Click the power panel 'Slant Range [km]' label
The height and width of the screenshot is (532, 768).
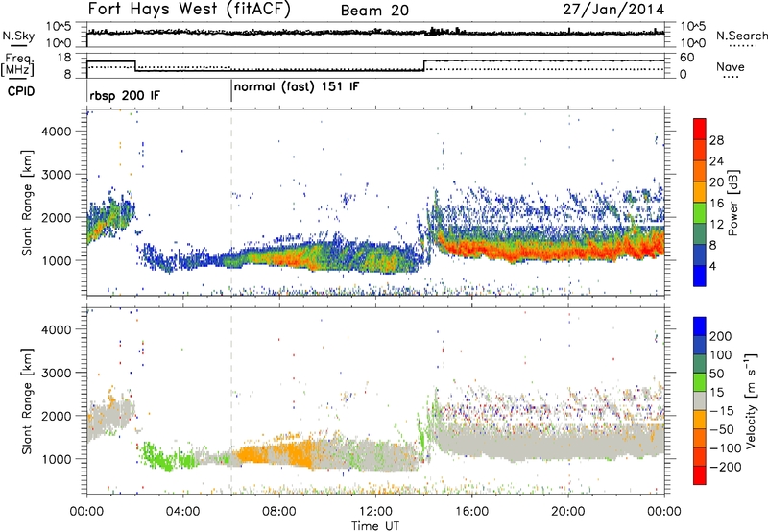pos(27,203)
